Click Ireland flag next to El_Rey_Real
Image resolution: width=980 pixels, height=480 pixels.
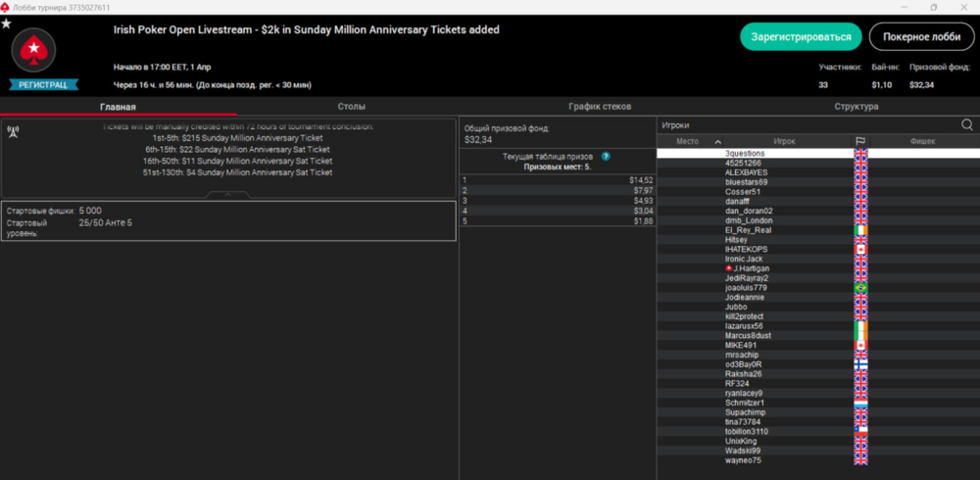[860, 230]
